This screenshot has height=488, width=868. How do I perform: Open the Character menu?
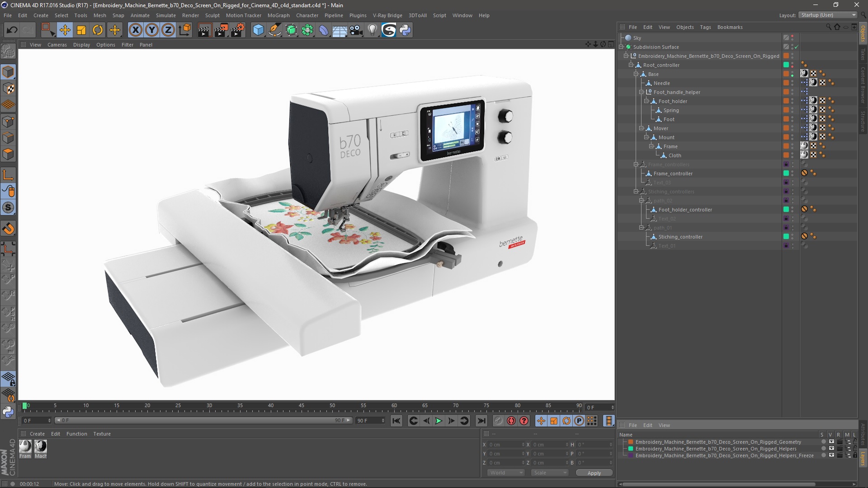click(307, 15)
